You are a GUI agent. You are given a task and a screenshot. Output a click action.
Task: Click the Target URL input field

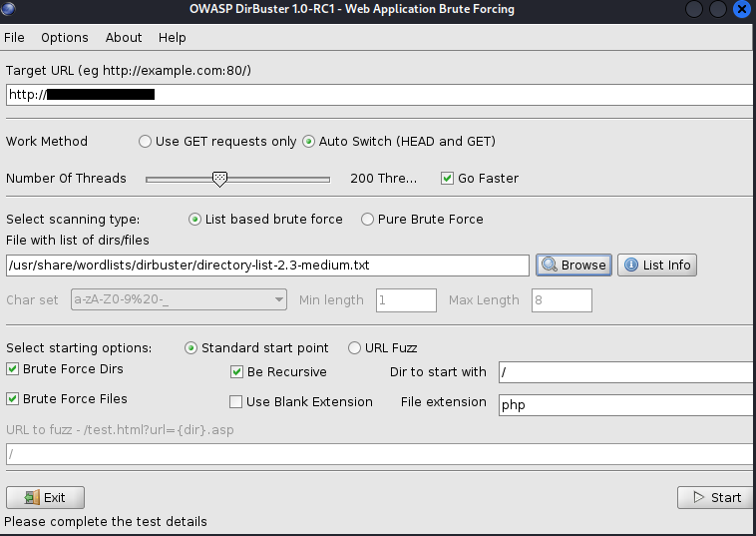click(399, 95)
